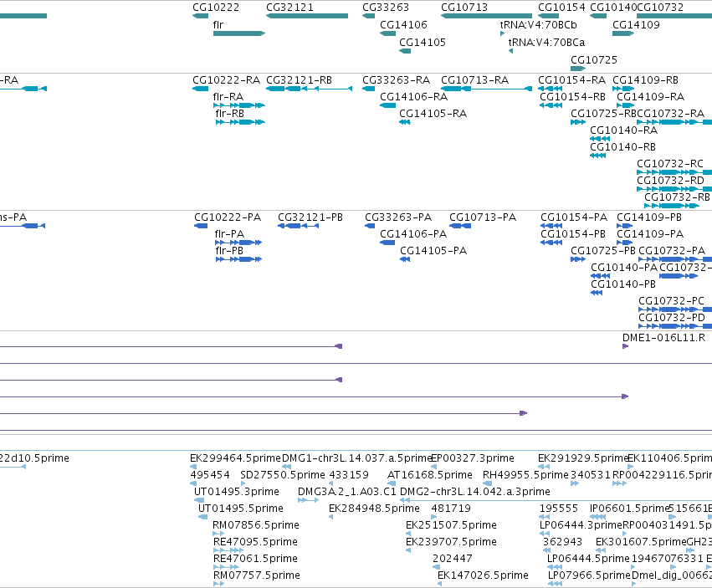Select EST AT16168.5prime
The width and height of the screenshot is (712, 588).
click(392, 483)
